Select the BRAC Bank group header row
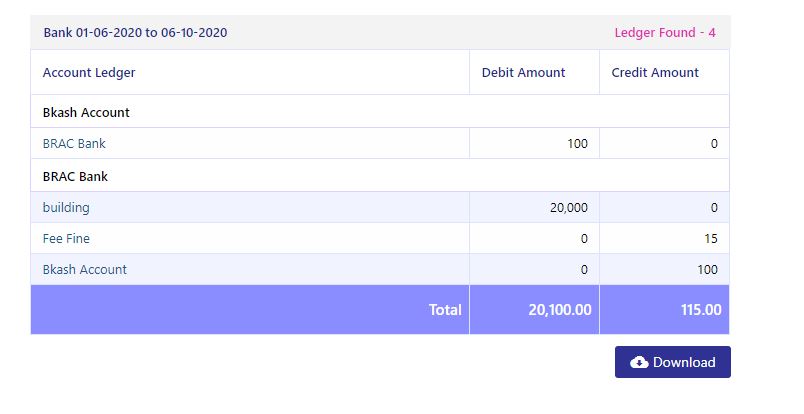Viewport: 804px width, 414px height. [75, 177]
